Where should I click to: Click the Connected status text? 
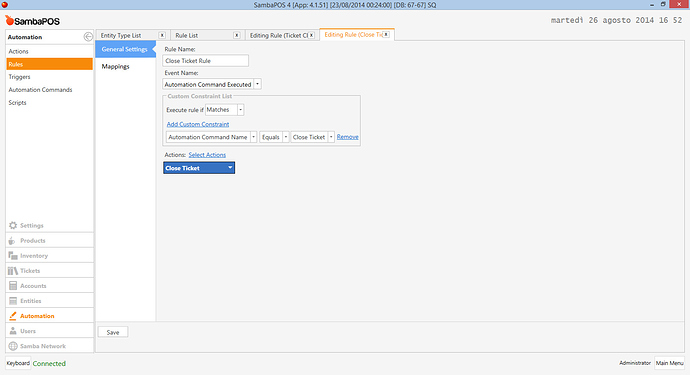49,364
